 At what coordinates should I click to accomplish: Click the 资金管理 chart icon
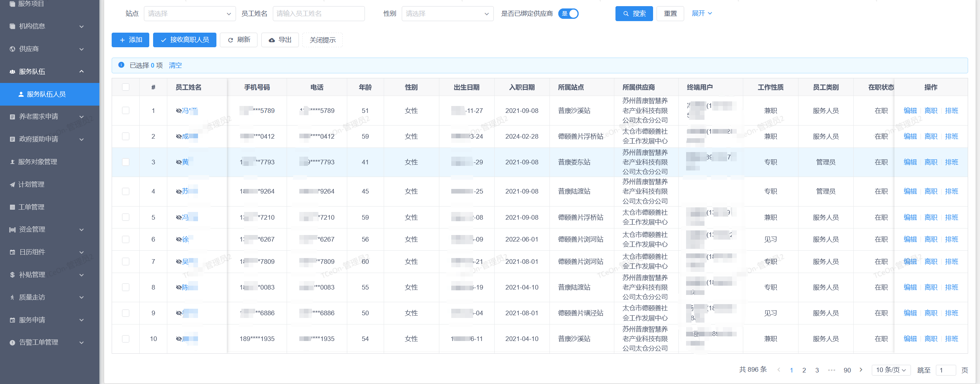(x=12, y=229)
